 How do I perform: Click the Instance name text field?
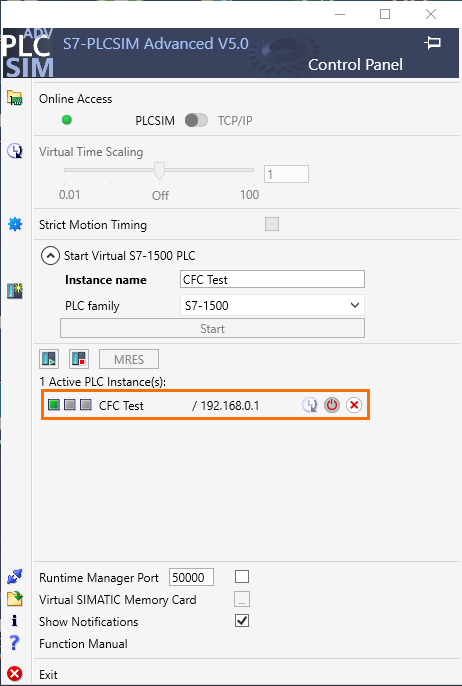point(272,279)
